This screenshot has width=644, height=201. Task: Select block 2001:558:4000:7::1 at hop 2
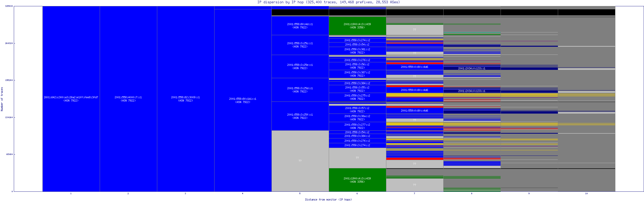(128, 99)
